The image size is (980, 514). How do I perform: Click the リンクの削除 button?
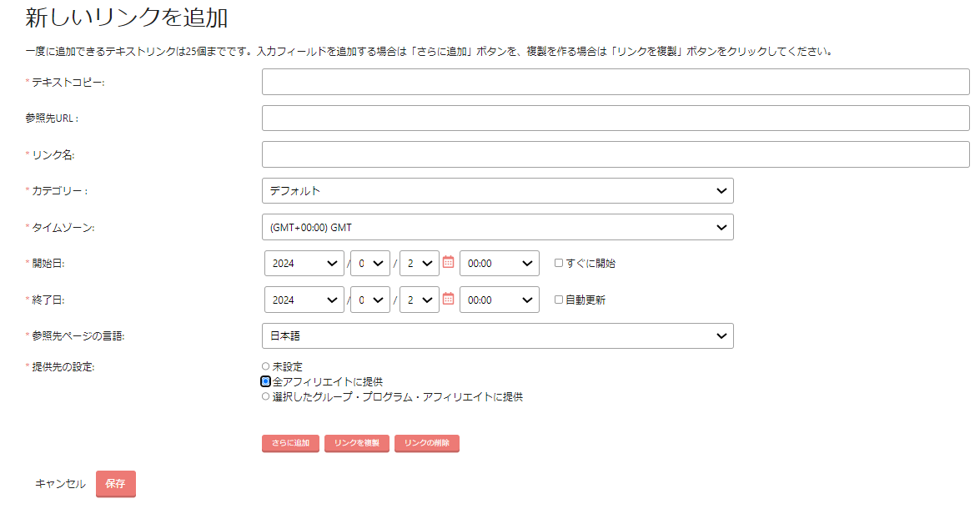(427, 443)
